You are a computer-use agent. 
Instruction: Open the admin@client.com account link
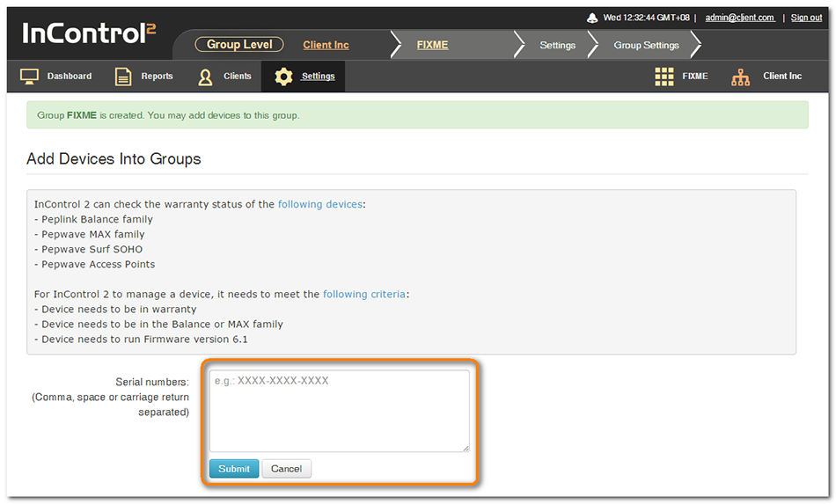740,18
